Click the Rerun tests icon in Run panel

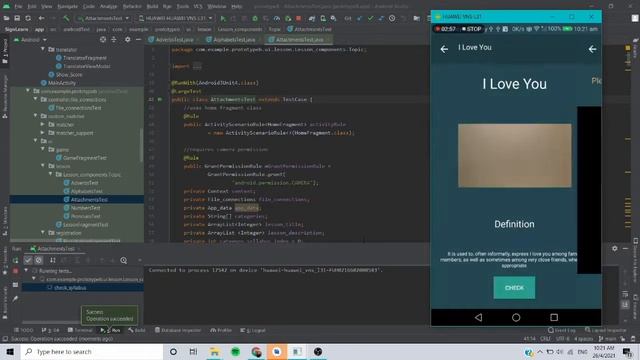tap(16, 260)
